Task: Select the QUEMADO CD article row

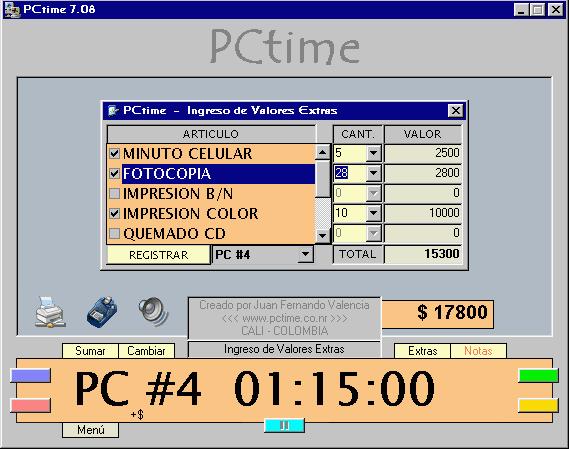Action: click(x=211, y=233)
